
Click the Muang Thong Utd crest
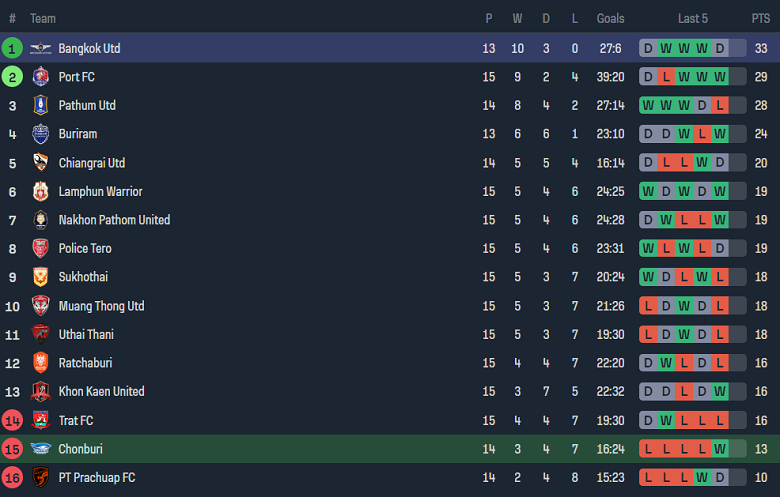40,306
